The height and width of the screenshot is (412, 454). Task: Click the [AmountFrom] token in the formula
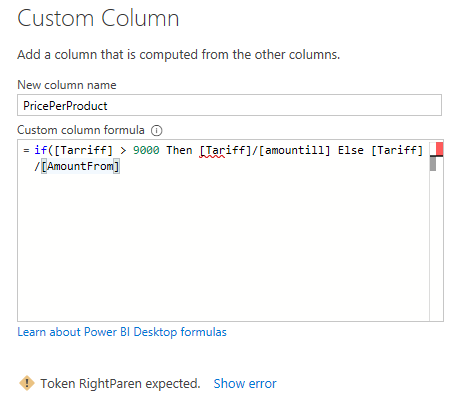(80, 166)
